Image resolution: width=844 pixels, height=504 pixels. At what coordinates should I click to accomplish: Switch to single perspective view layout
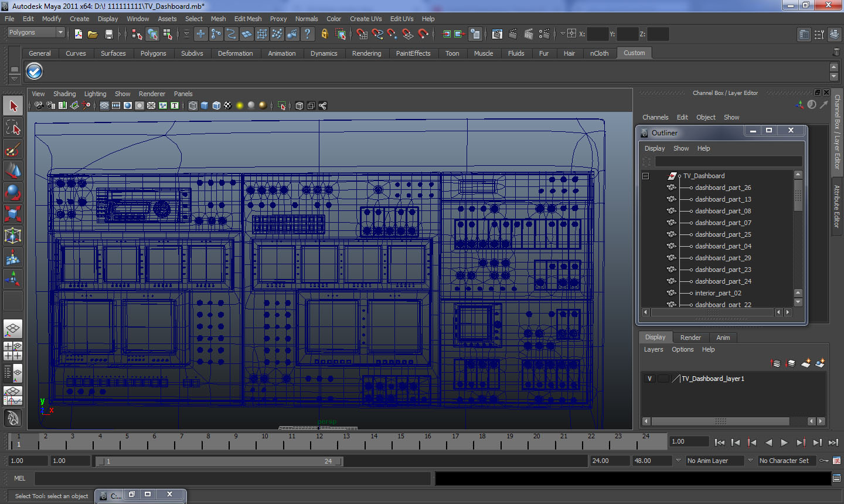13,329
